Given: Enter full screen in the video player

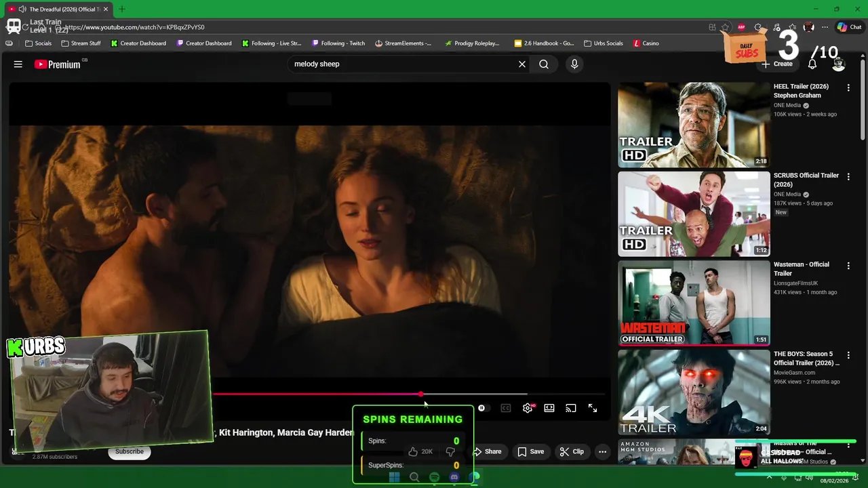Looking at the screenshot, I should click(x=593, y=408).
